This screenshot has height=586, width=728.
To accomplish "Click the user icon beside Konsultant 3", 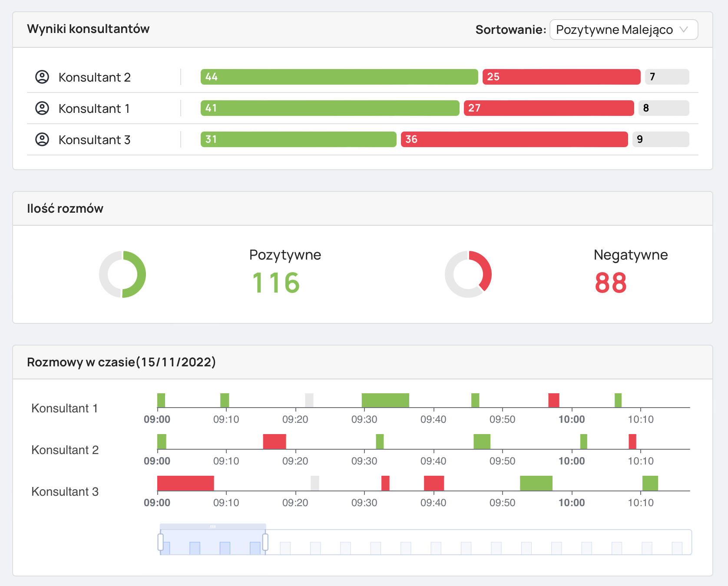I will (x=42, y=139).
